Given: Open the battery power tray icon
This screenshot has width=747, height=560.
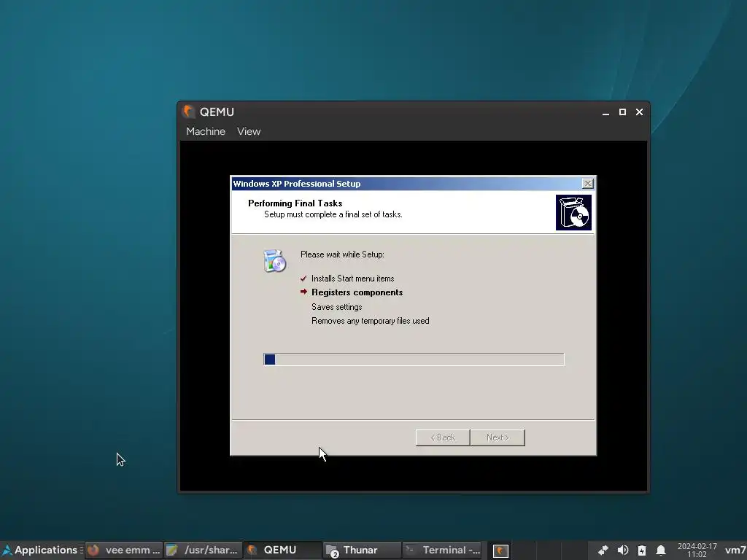Looking at the screenshot, I should click(642, 550).
